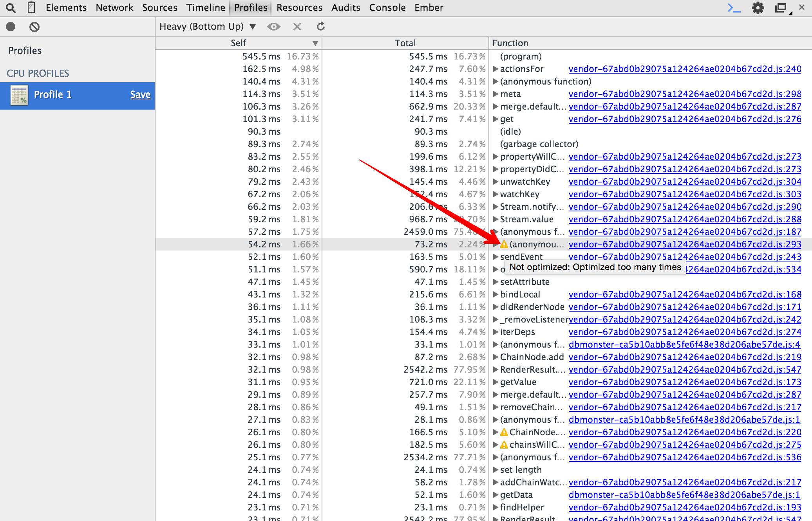The height and width of the screenshot is (521, 812).
Task: Select the Self column header to sort
Action: (x=237, y=43)
